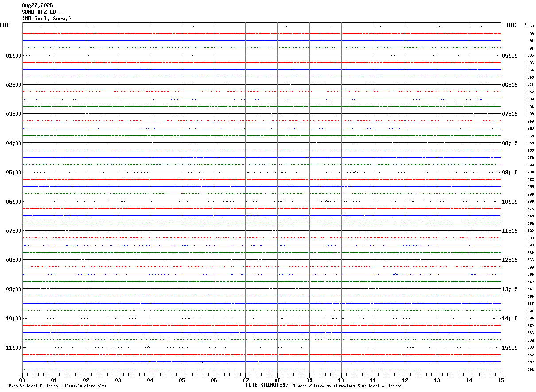This screenshot has width=536, height=392.
Task: Click the TIME (MINUTES) axis title
Action: [267, 385]
